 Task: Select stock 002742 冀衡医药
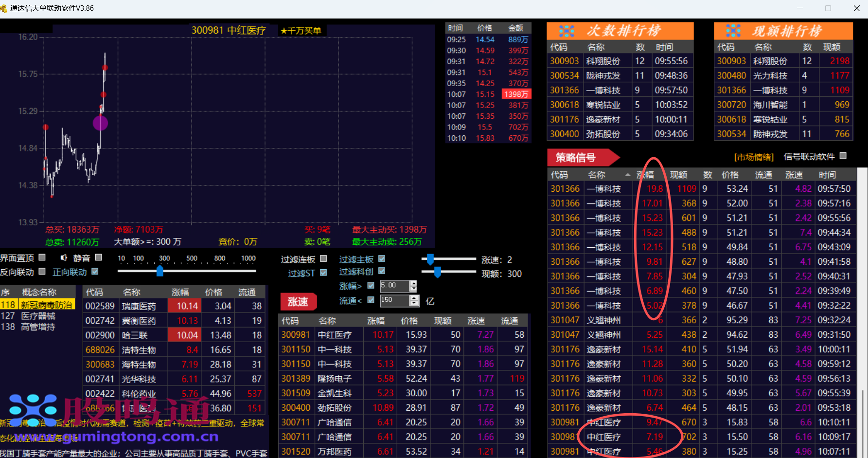click(x=174, y=321)
